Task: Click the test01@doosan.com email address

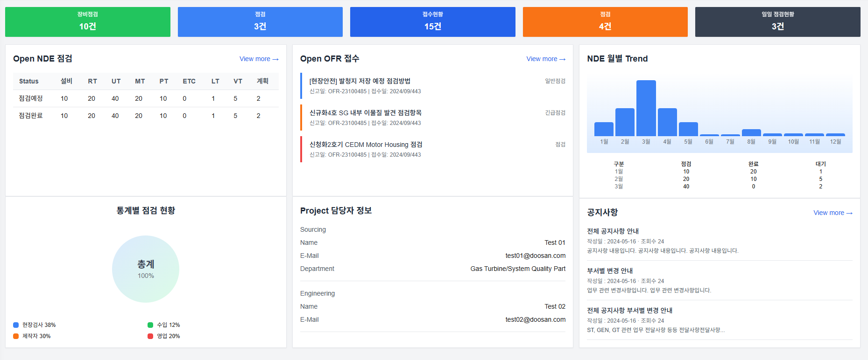Action: tap(535, 256)
